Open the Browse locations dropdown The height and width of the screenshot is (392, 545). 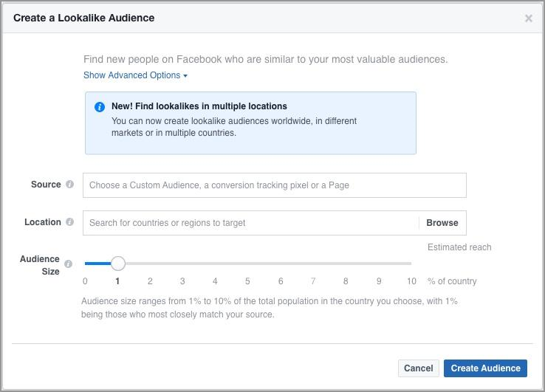tap(442, 223)
